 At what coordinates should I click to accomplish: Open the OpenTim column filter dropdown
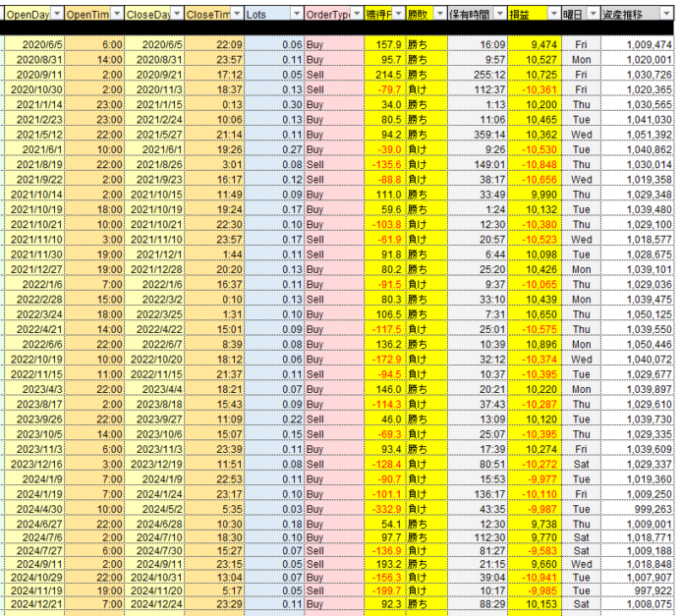click(117, 14)
